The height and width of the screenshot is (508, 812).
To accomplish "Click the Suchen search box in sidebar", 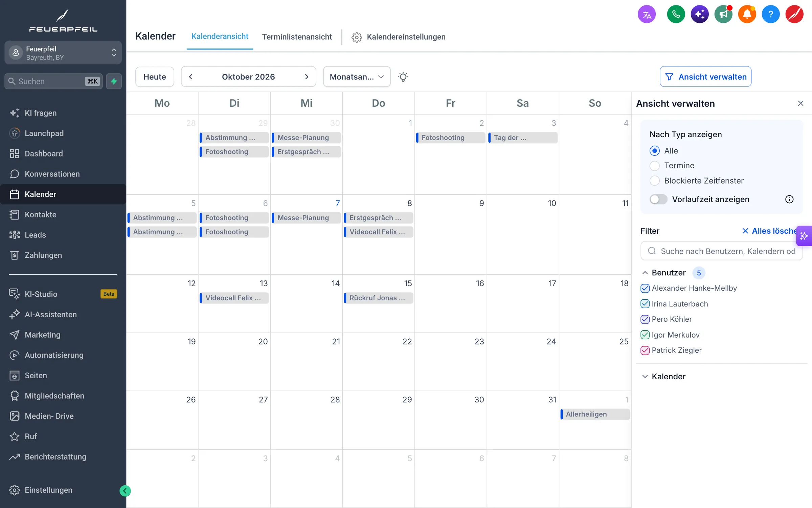I will coord(53,81).
